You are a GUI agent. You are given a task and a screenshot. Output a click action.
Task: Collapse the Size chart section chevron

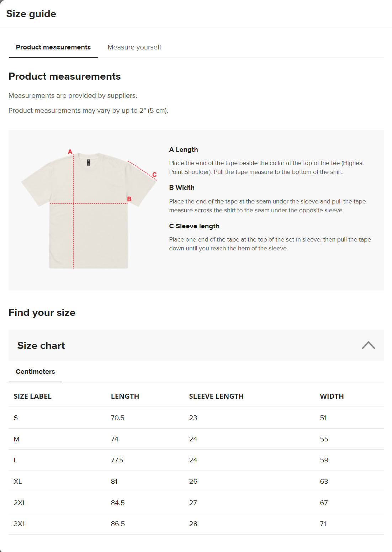tap(369, 345)
